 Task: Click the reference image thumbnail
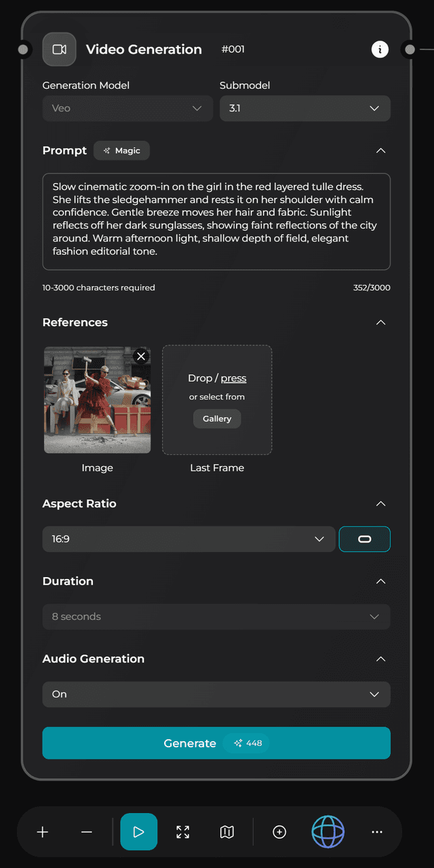(98, 399)
